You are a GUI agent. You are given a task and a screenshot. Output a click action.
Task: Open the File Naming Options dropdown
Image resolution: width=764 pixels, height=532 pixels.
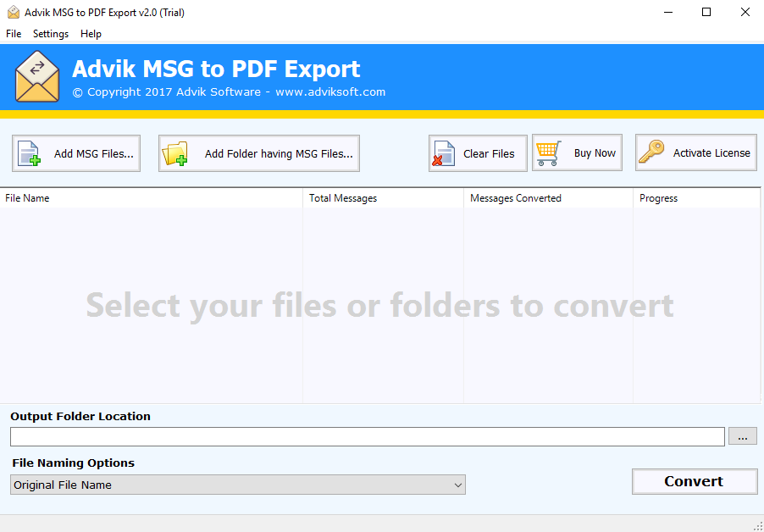[x=238, y=485]
